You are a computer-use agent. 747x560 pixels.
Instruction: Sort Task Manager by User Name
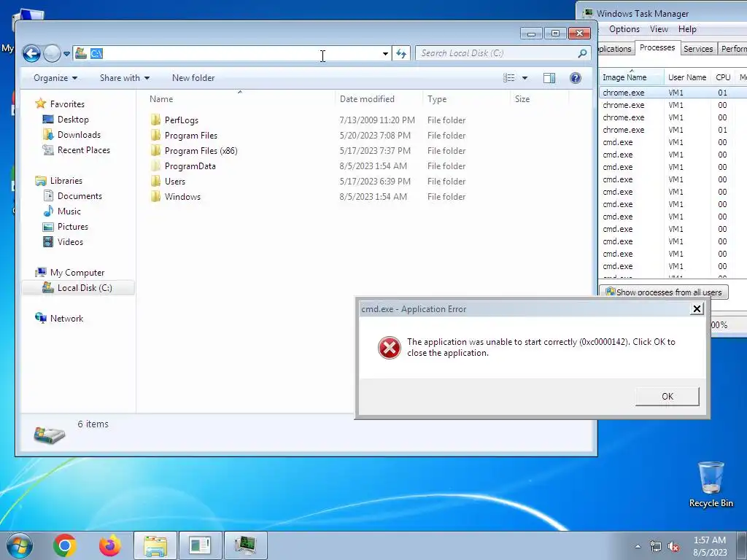click(x=687, y=77)
